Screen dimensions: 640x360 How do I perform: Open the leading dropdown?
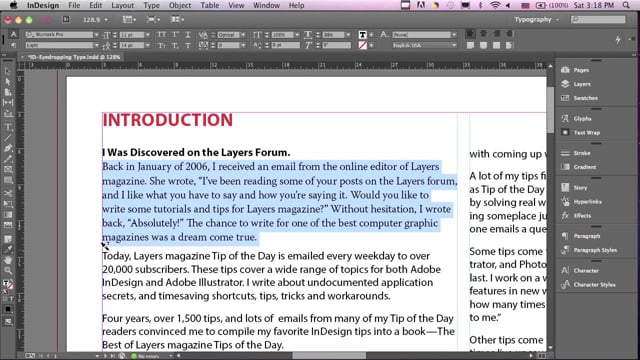148,45
